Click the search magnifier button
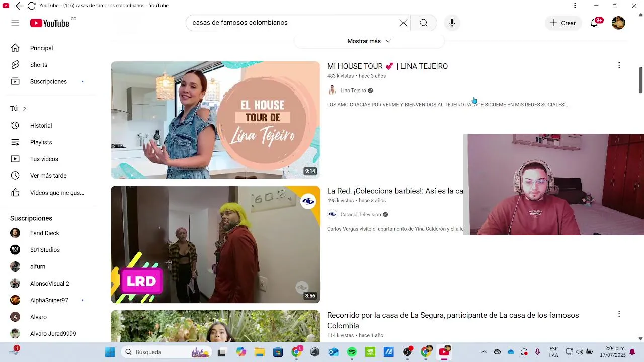 coord(424,23)
